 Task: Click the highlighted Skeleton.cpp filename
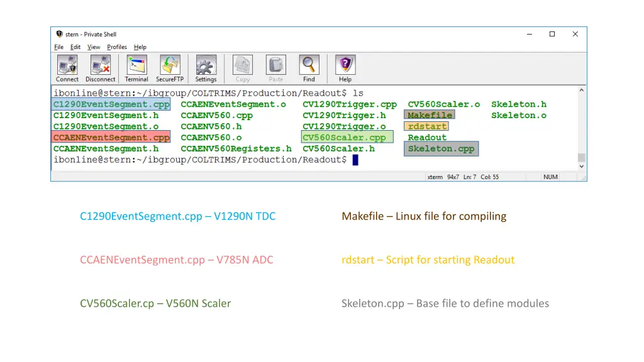[x=440, y=149]
